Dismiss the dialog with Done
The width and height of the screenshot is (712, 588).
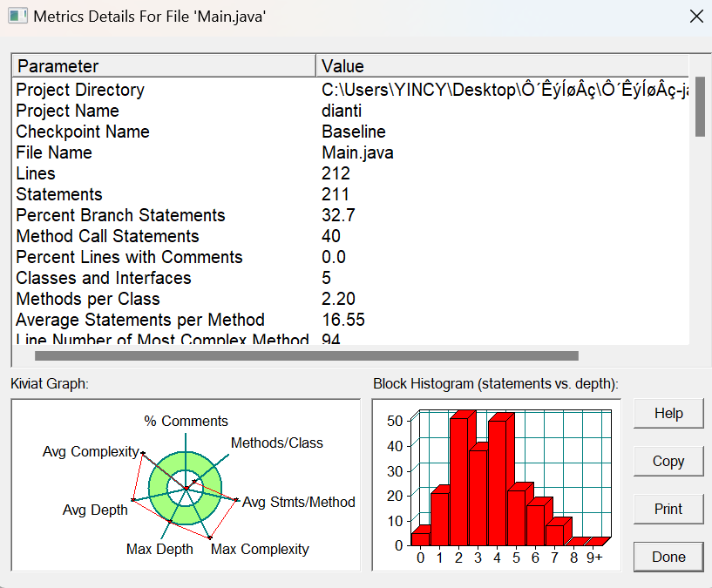[x=668, y=557]
